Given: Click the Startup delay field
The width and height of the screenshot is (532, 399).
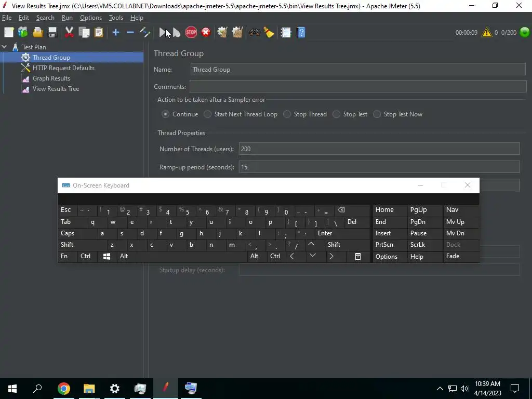Looking at the screenshot, I should (x=379, y=270).
